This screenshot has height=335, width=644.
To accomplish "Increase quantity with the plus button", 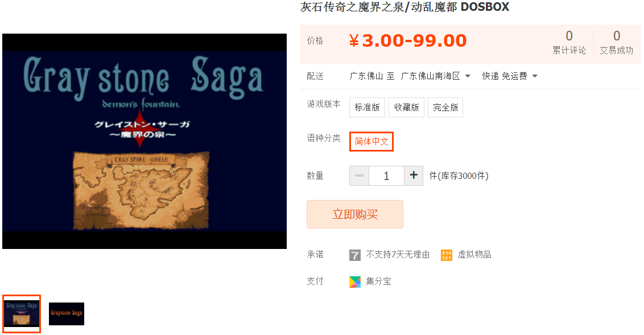I will point(414,175).
